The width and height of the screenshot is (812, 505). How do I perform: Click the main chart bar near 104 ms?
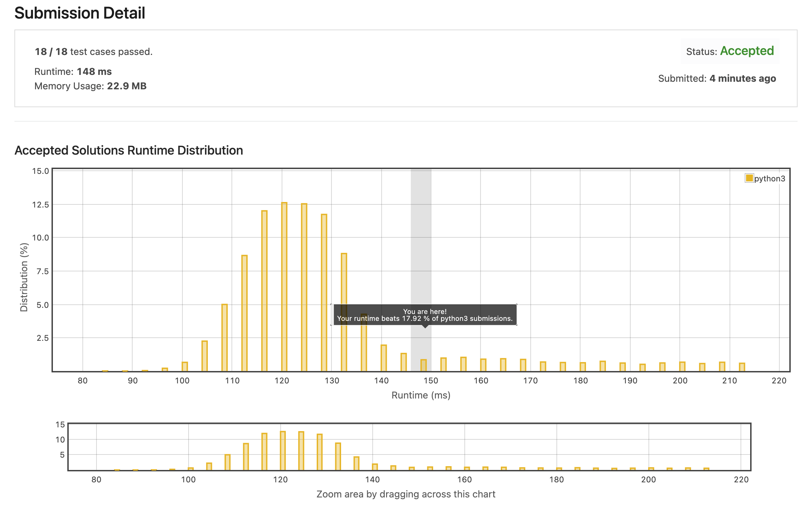pos(204,356)
